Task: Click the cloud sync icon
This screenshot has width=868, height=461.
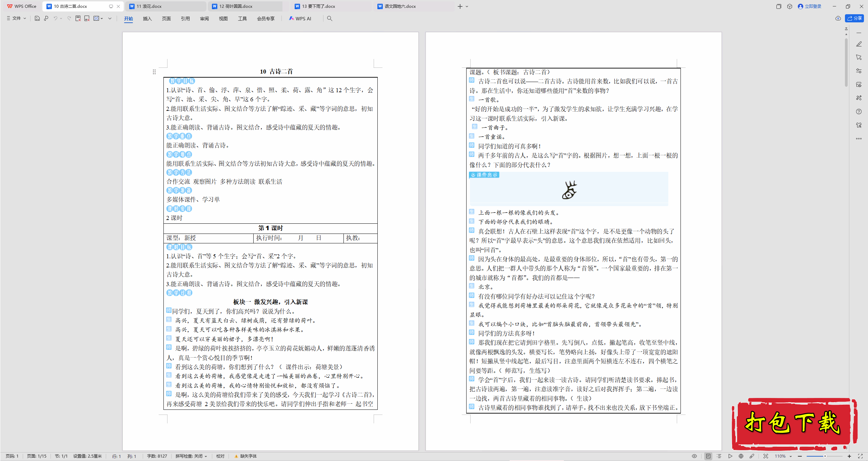Action: point(838,18)
